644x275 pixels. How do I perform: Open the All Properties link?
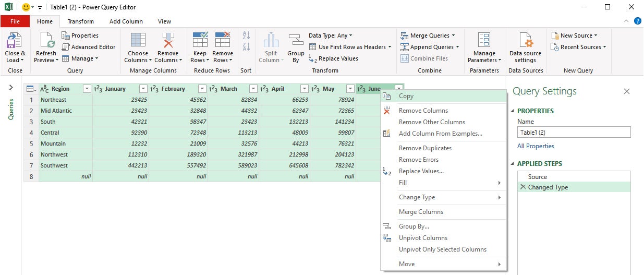coord(536,146)
